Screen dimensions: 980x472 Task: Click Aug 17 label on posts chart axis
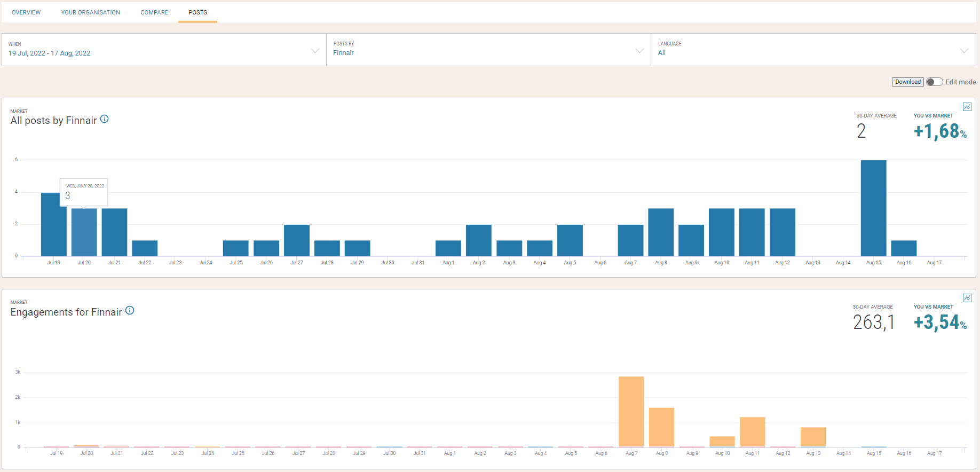point(934,263)
